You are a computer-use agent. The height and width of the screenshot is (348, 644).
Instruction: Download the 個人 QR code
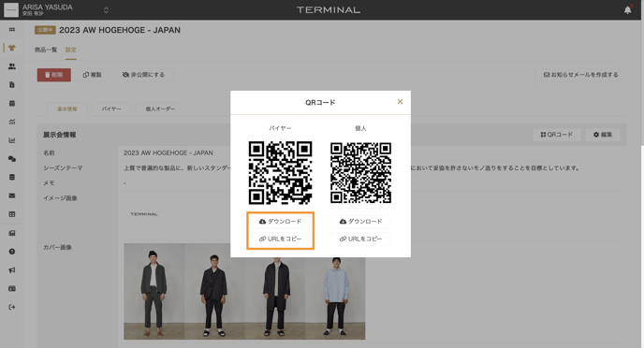360,221
